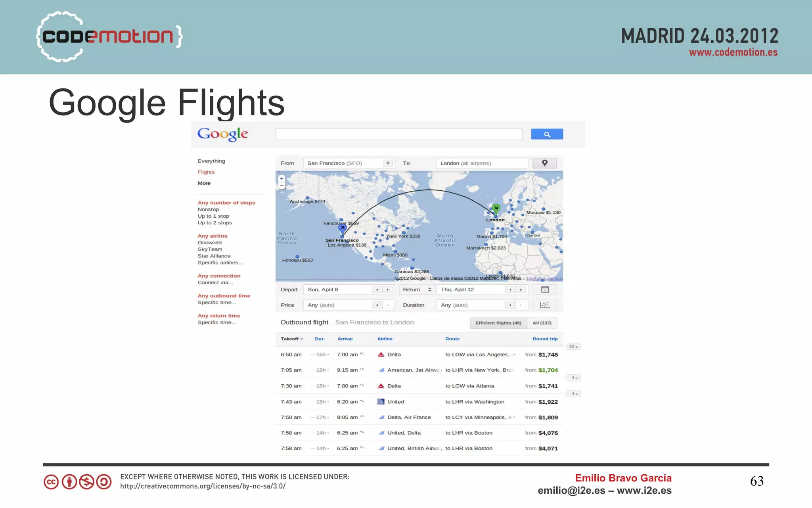812x508 pixels.
Task: Switch to All (137) flights tab
Action: tap(542, 323)
